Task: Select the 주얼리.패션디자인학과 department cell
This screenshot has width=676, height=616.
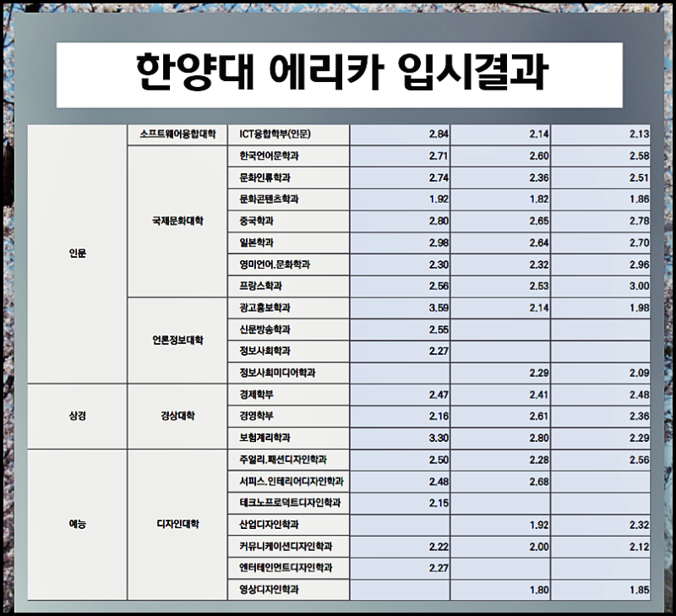Action: coord(288,460)
